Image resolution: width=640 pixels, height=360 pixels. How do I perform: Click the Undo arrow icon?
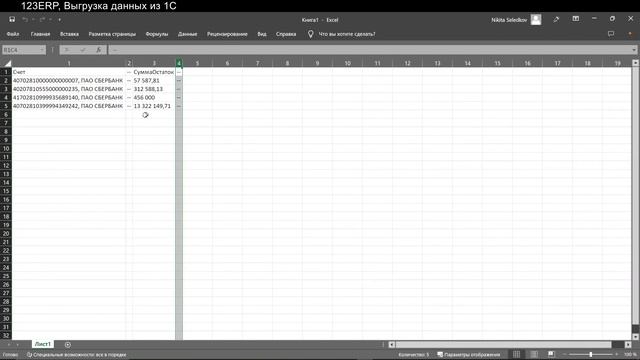click(x=25, y=20)
